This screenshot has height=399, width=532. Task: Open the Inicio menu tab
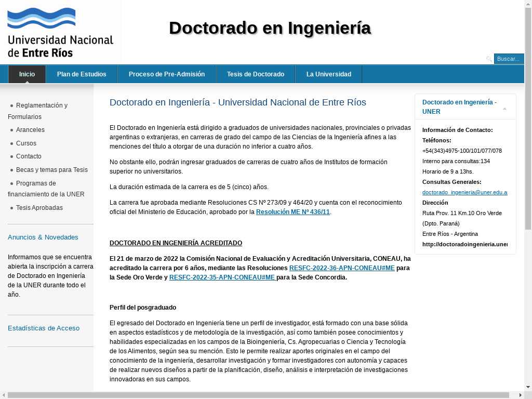(27, 74)
